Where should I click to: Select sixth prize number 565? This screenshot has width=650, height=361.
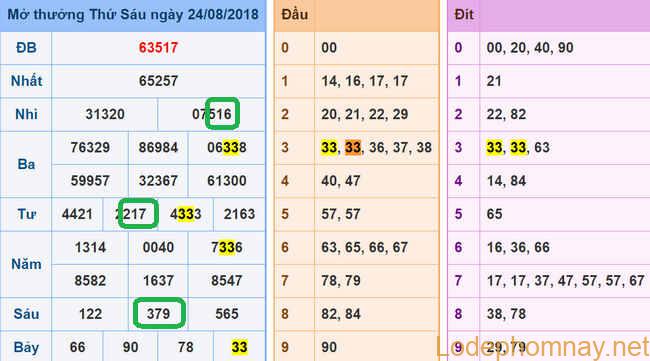tap(227, 314)
